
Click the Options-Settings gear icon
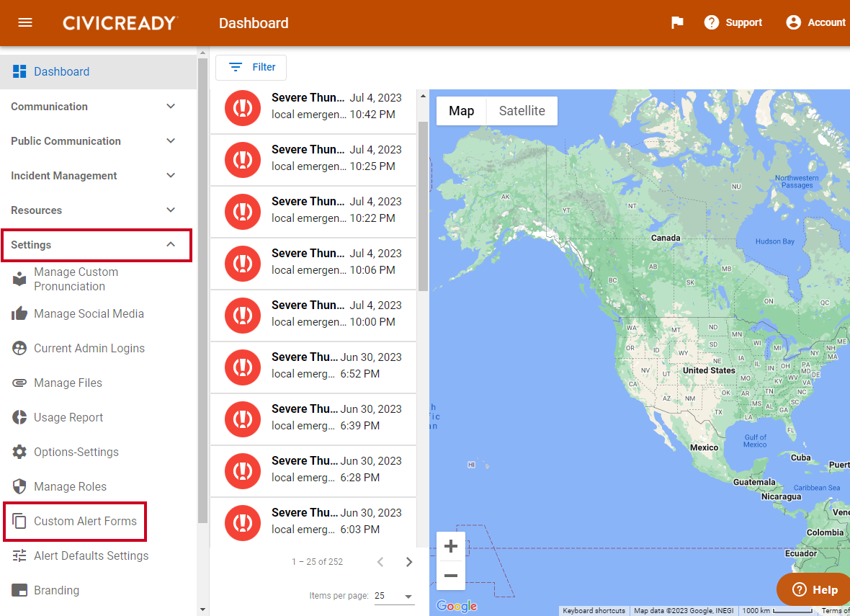click(x=19, y=452)
